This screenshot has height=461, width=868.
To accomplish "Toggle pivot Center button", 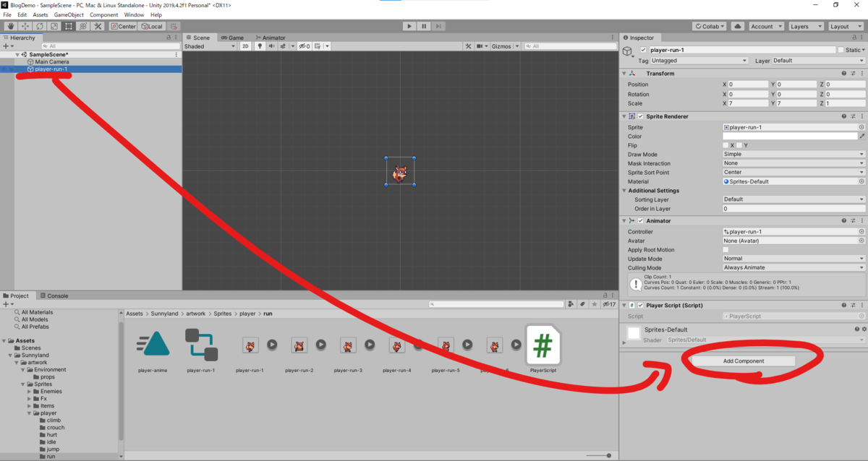I will [x=123, y=26].
